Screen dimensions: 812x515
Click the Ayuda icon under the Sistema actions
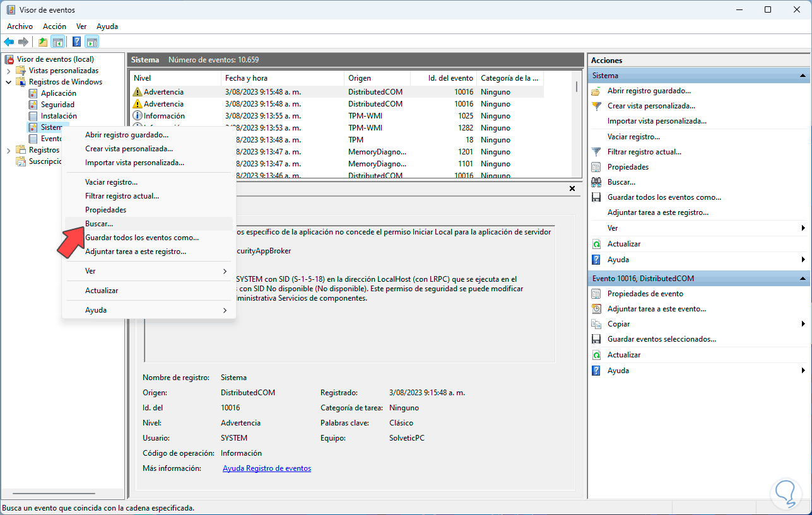(x=596, y=260)
